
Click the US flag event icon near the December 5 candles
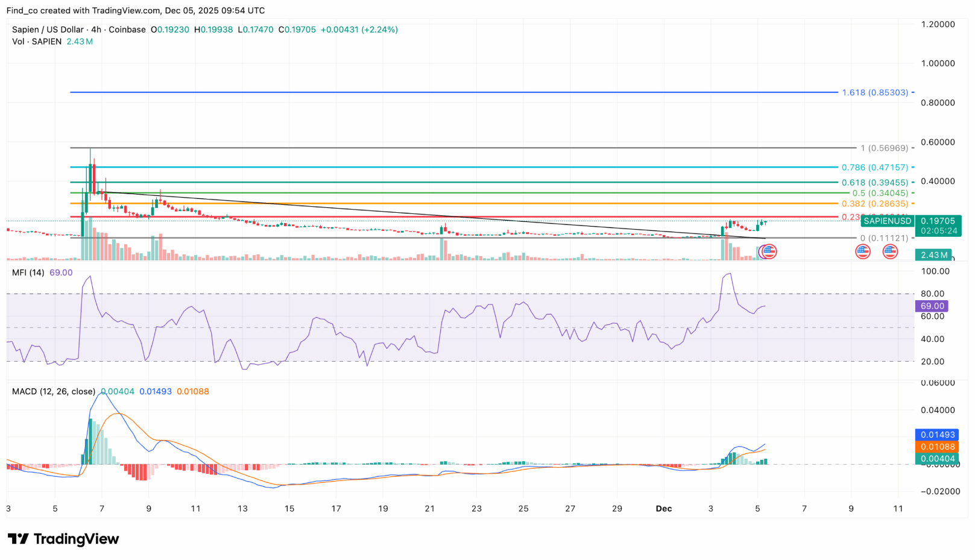(x=768, y=251)
